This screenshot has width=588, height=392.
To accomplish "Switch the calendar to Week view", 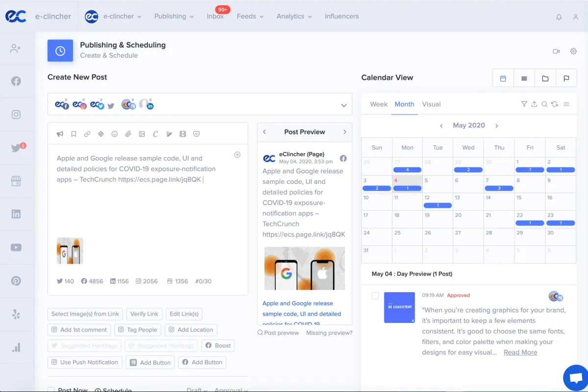I will click(378, 104).
